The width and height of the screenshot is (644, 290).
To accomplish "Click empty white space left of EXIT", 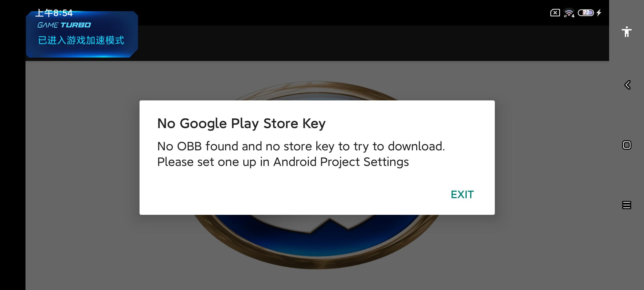I will pos(295,194).
